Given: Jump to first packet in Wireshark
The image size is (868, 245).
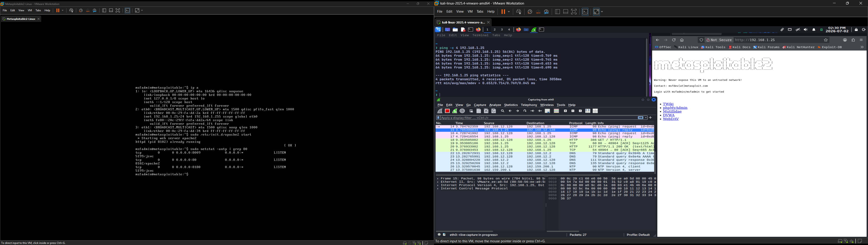Looking at the screenshot, I should coord(532,111).
